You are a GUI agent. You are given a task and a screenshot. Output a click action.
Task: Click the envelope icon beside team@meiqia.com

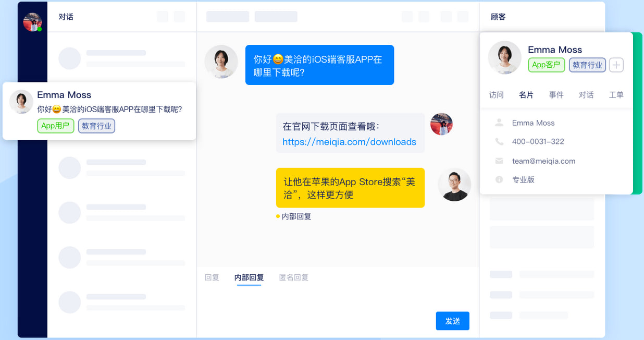tap(499, 161)
